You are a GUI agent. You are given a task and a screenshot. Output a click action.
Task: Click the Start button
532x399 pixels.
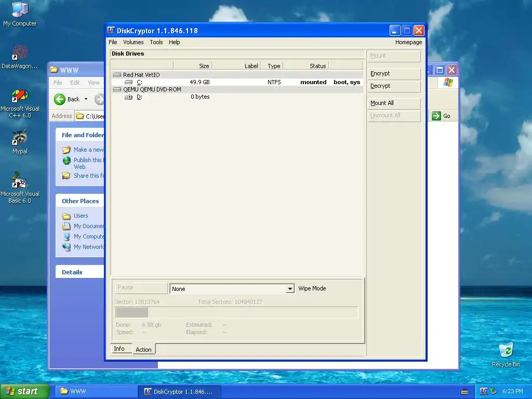pyautogui.click(x=24, y=391)
